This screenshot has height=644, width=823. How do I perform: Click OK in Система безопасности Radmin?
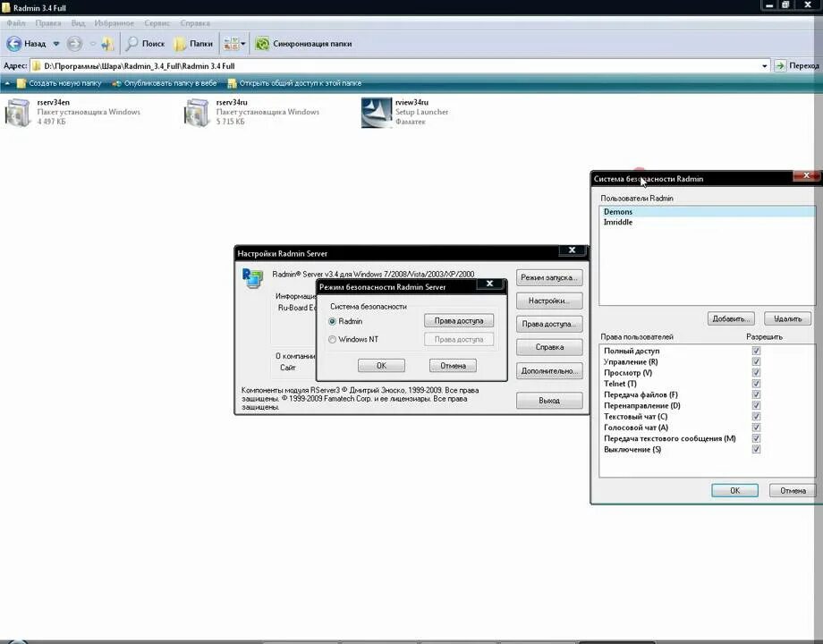click(x=734, y=490)
